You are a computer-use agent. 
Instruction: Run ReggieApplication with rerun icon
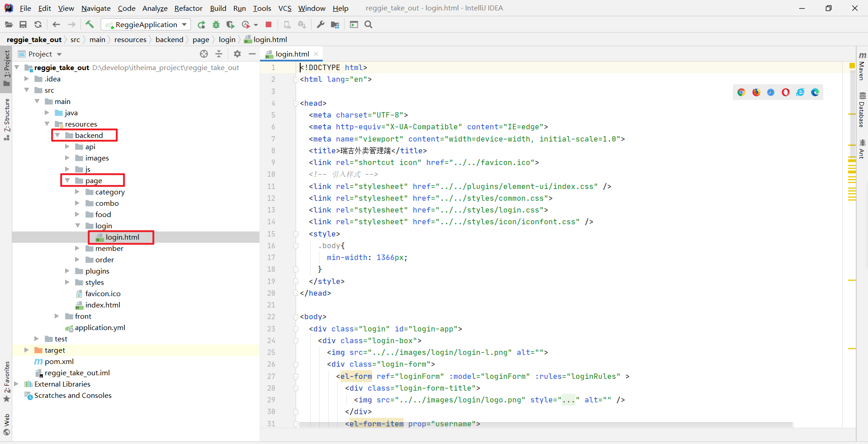202,24
